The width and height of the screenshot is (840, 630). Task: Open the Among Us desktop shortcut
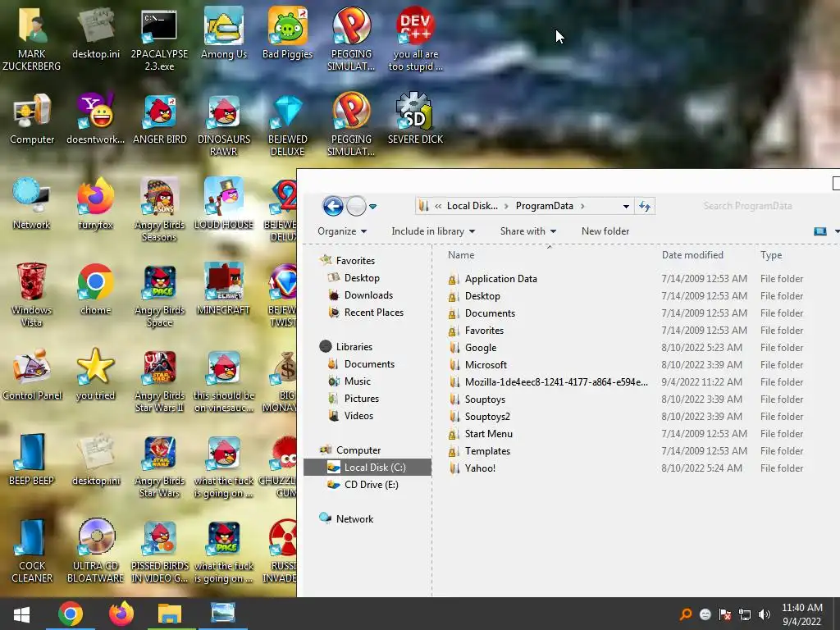tap(223, 33)
